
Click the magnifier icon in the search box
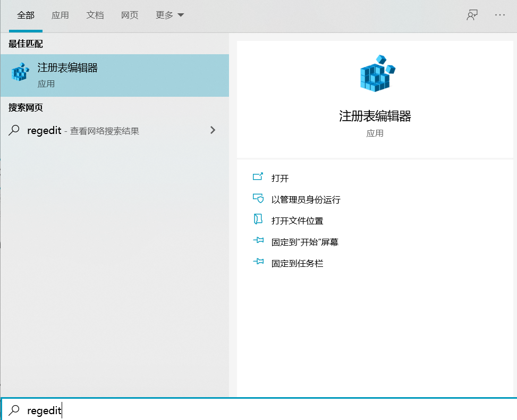point(13,410)
